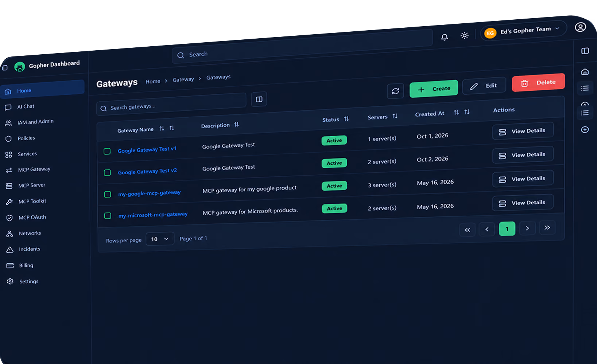Sort by Description column arrows
This screenshot has width=597, height=364.
click(236, 125)
